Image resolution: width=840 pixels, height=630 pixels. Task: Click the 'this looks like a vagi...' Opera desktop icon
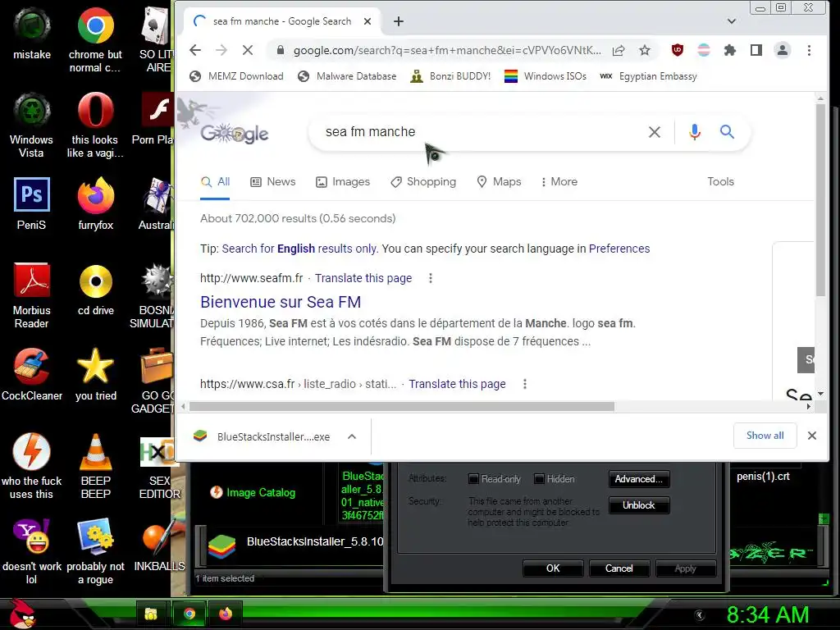click(95, 126)
